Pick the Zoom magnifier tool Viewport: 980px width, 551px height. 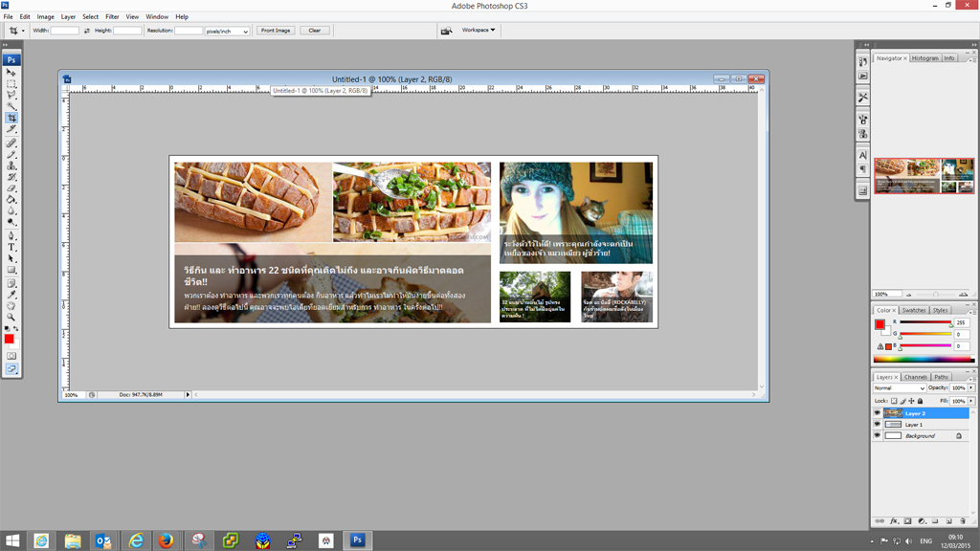(11, 317)
